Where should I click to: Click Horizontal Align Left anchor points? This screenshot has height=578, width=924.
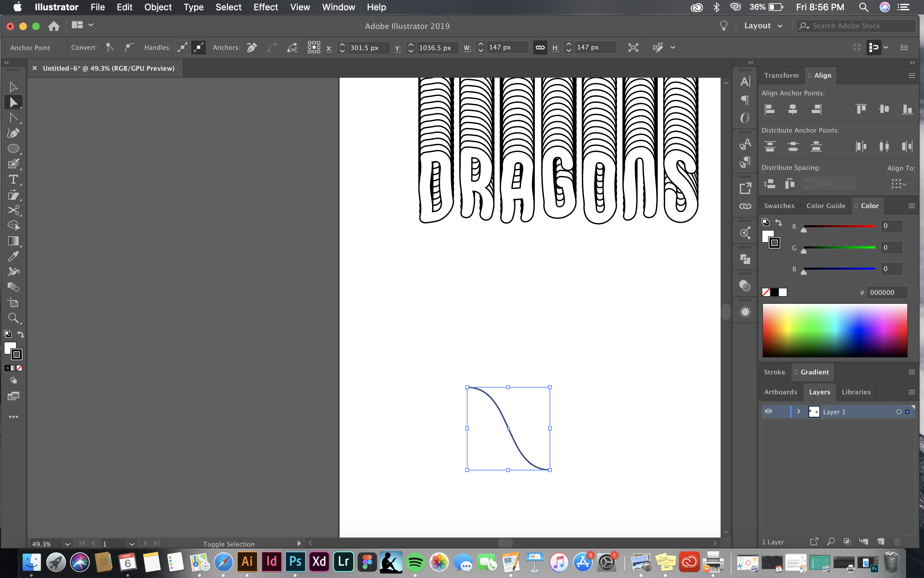[770, 109]
